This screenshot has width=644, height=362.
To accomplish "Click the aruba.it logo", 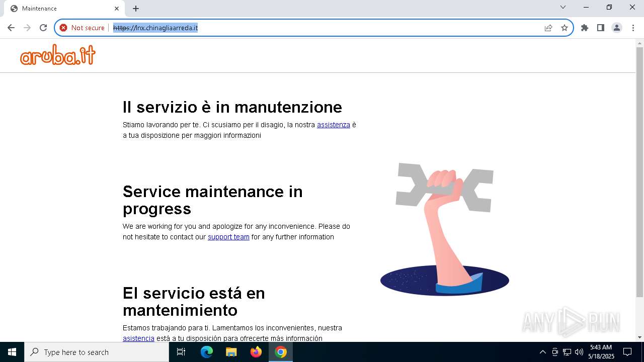I will point(58,55).
